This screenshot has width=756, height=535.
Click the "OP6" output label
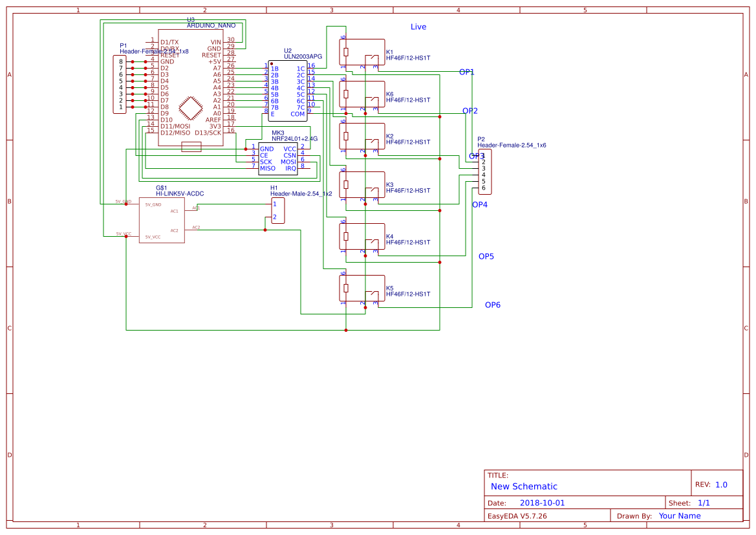pyautogui.click(x=493, y=305)
